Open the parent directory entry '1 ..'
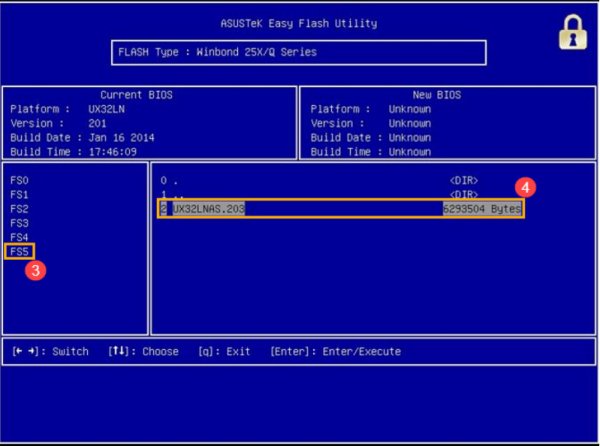This screenshot has width=600, height=446. click(x=319, y=195)
